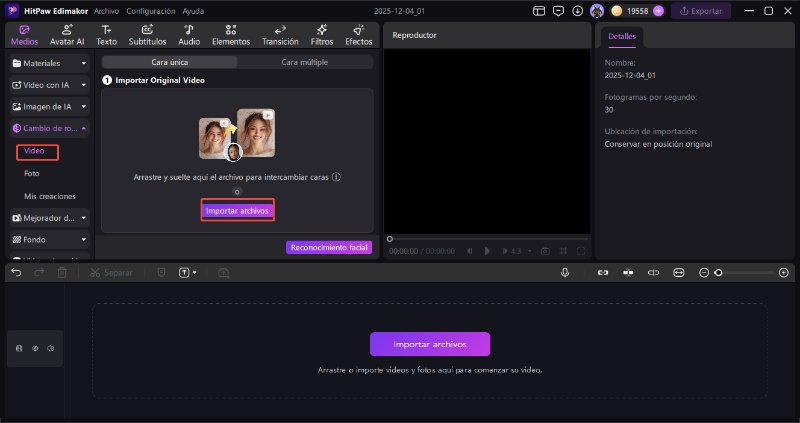
Task: Open the Subtítulos tab
Action: [147, 36]
